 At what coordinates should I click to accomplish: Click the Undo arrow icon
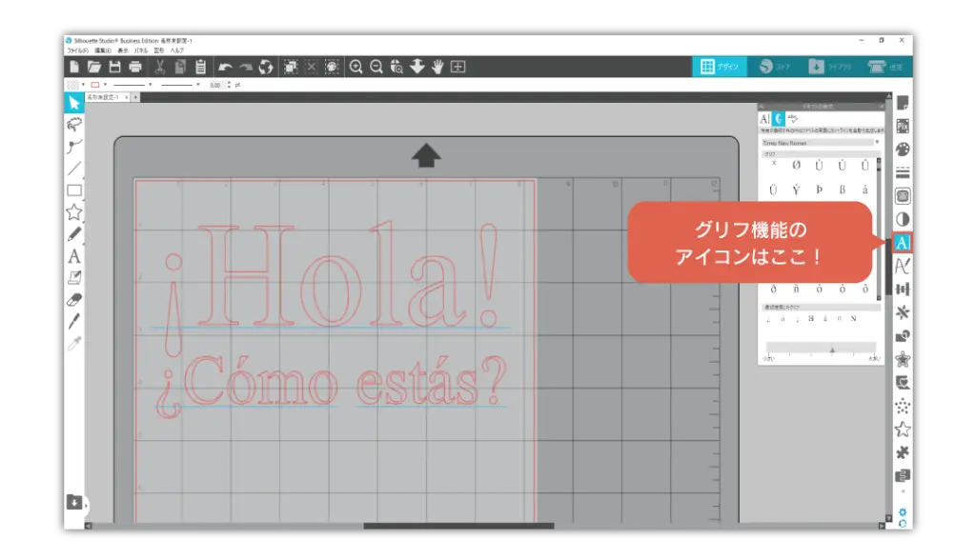coord(225,67)
